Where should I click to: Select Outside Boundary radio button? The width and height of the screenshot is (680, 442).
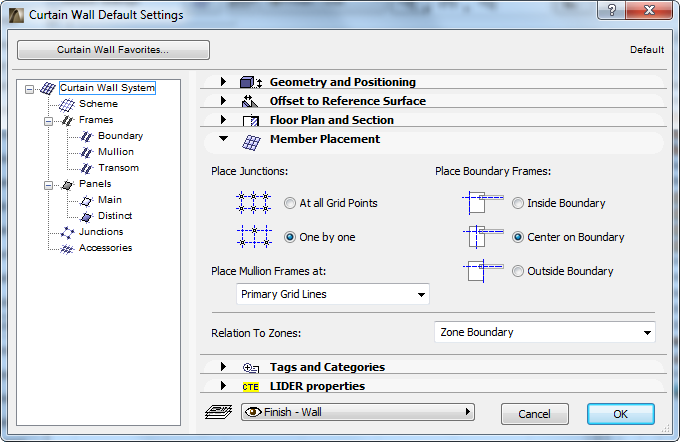[x=518, y=271]
